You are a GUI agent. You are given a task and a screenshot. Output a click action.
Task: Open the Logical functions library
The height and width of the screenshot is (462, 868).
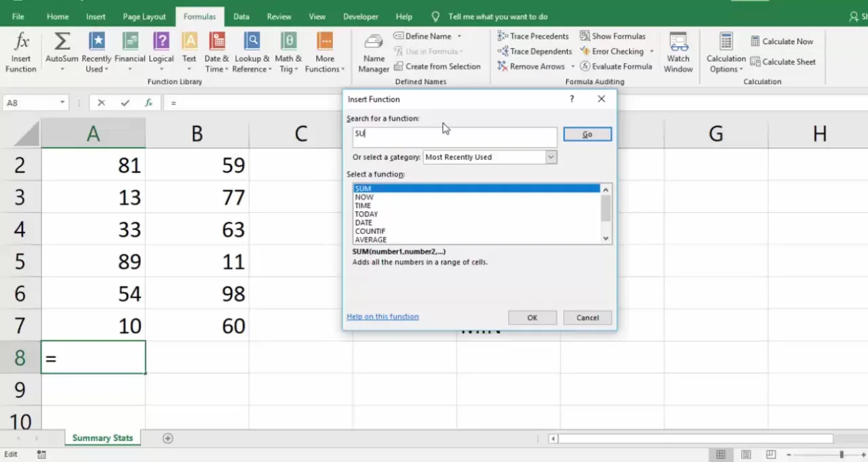tap(161, 52)
